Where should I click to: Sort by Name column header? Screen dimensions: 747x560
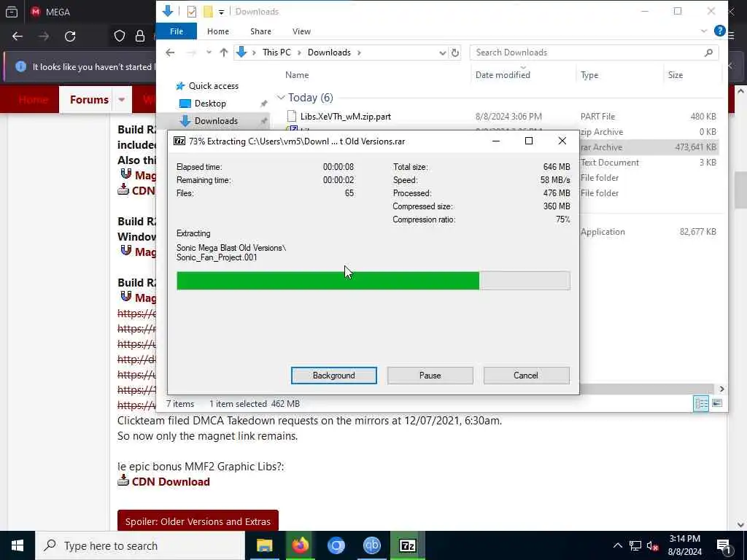pos(297,75)
